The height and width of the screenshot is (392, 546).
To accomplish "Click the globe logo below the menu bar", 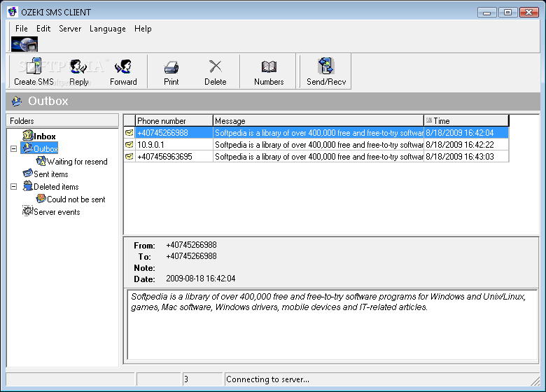I will pos(24,44).
